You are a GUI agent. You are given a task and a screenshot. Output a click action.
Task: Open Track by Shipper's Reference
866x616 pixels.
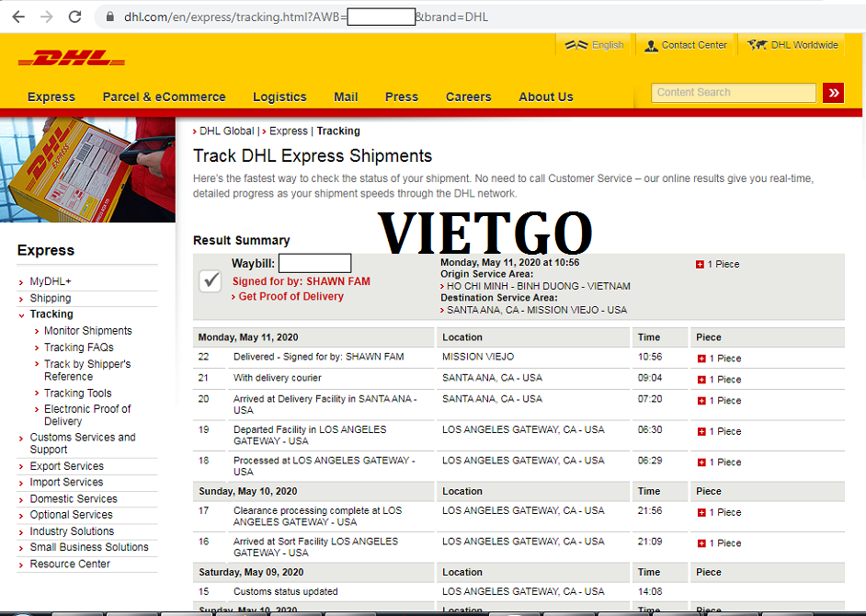pyautogui.click(x=87, y=371)
